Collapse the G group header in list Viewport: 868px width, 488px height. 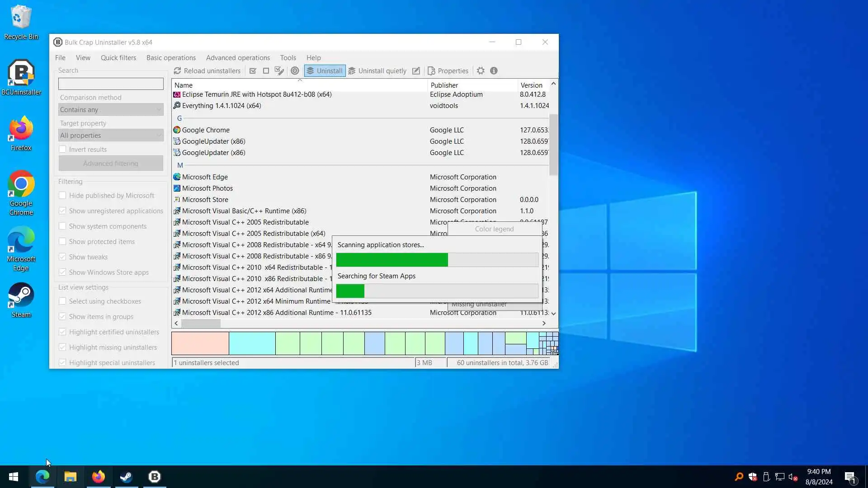[179, 118]
